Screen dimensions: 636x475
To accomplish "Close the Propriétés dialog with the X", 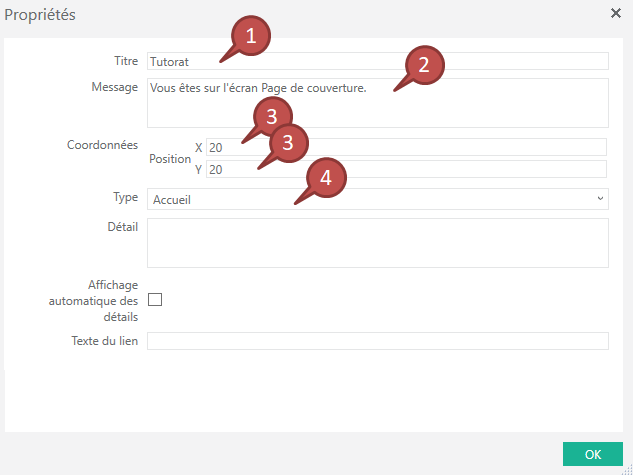I will click(615, 14).
